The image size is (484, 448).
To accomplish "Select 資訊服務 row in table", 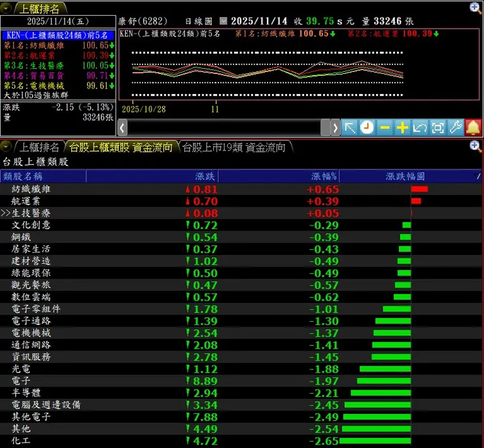I will (241, 357).
